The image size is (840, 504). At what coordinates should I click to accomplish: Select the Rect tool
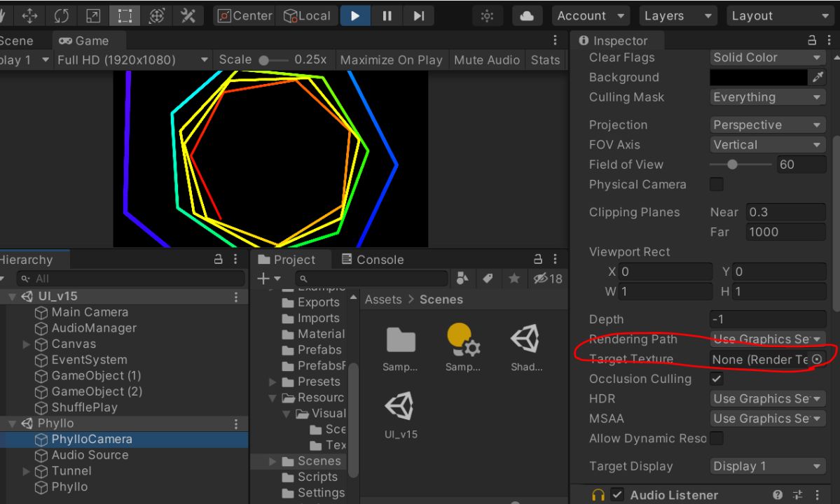point(124,15)
